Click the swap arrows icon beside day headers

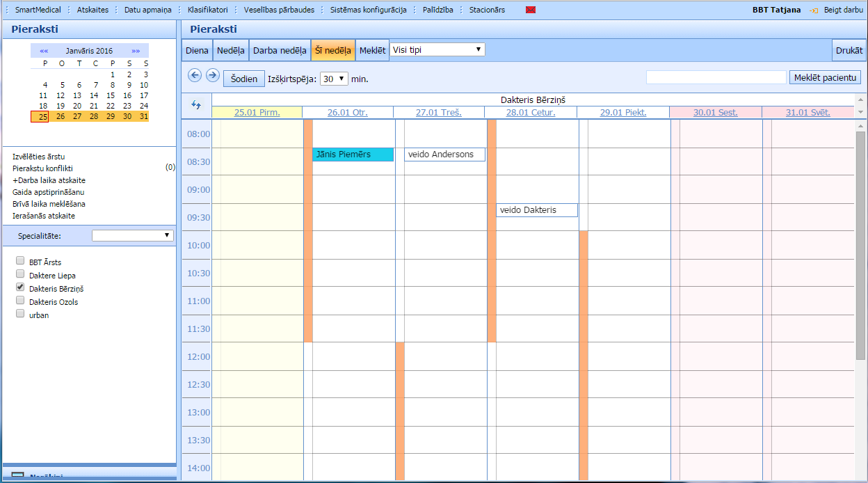click(196, 105)
